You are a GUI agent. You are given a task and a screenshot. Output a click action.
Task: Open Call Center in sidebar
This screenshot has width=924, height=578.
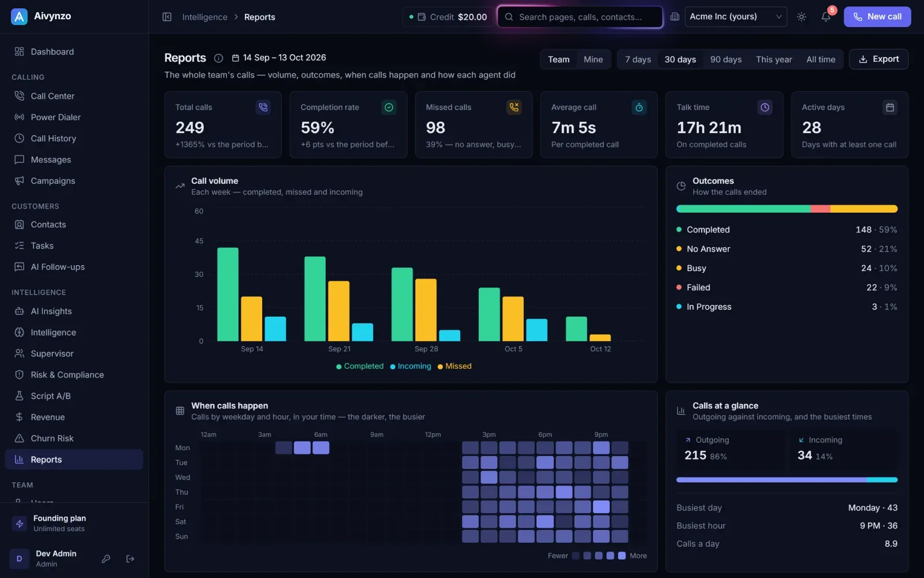tap(74, 96)
